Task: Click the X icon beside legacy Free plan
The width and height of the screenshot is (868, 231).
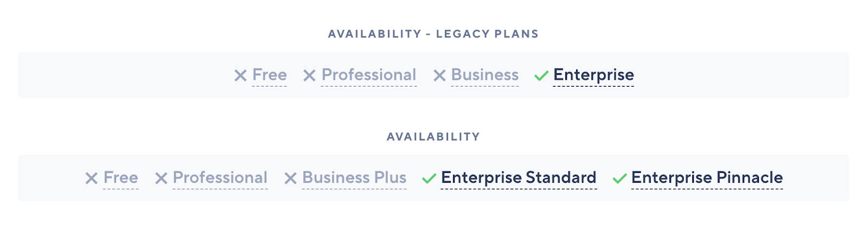Action: pyautogui.click(x=240, y=75)
